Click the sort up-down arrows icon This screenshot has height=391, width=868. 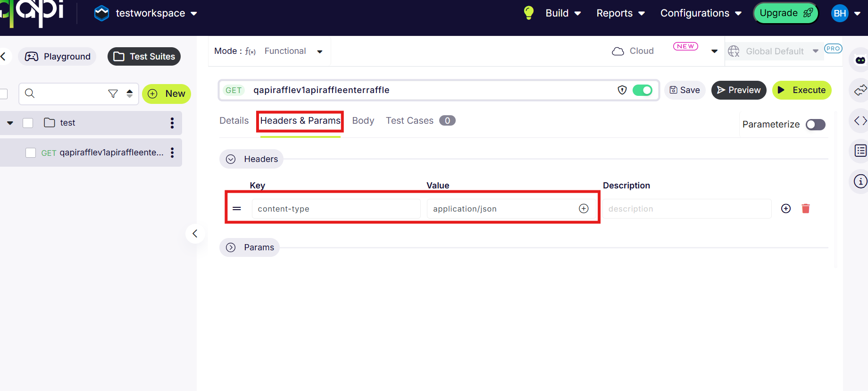pyautogui.click(x=130, y=93)
